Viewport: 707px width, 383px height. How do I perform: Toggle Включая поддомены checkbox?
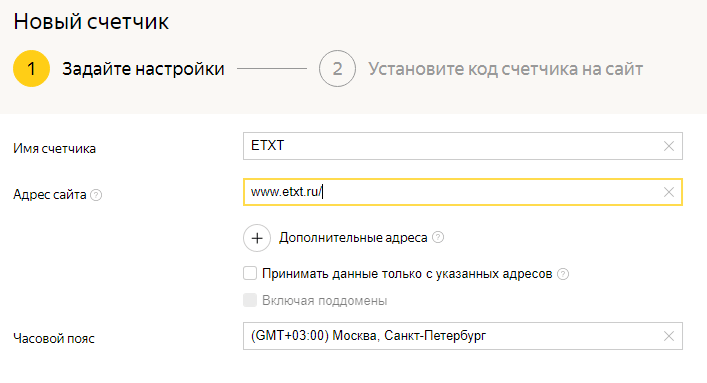250,300
